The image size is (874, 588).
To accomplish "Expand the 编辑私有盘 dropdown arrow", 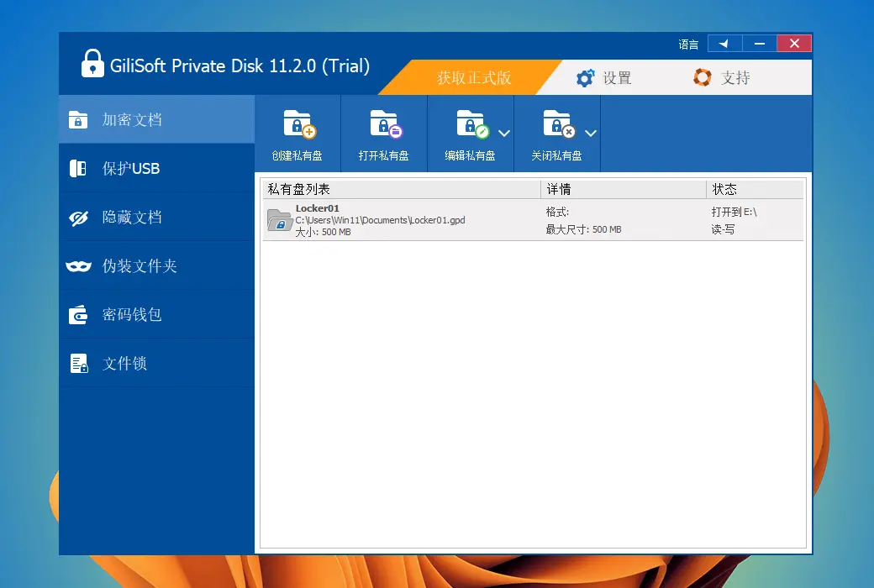I will tap(504, 134).
